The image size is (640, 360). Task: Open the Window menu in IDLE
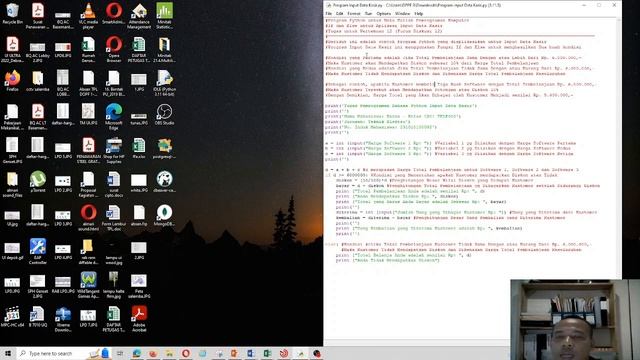pyautogui.click(x=402, y=13)
